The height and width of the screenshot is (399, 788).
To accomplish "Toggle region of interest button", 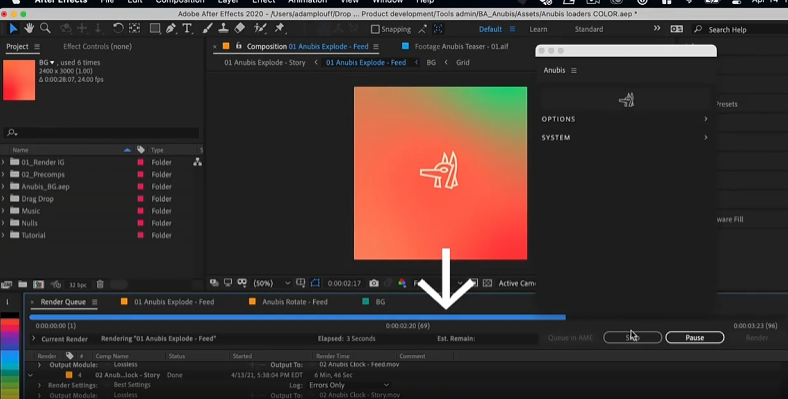I will 473,283.
